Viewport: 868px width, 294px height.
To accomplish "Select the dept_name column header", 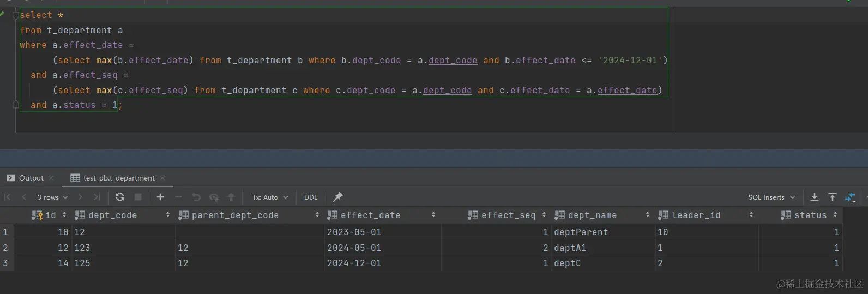I will point(603,215).
